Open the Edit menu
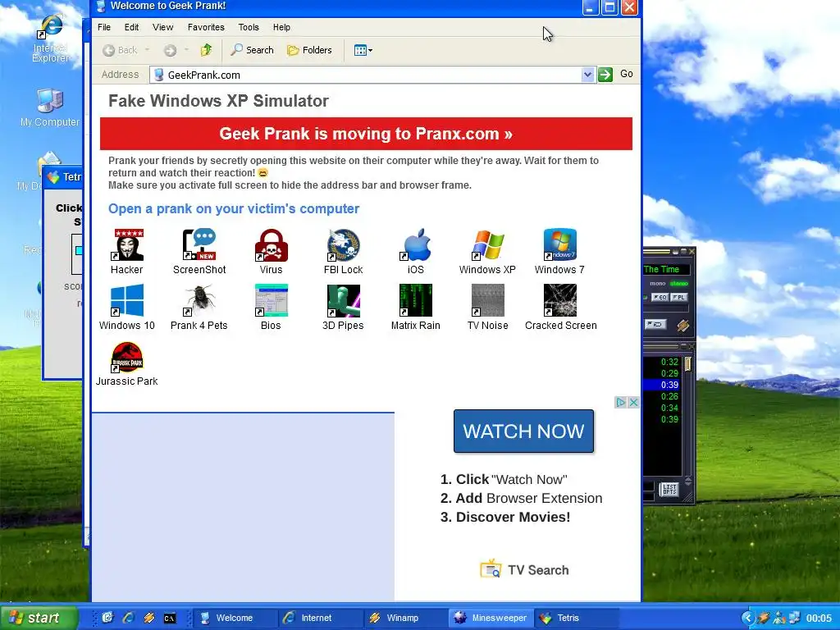This screenshot has height=630, width=840. coord(131,27)
